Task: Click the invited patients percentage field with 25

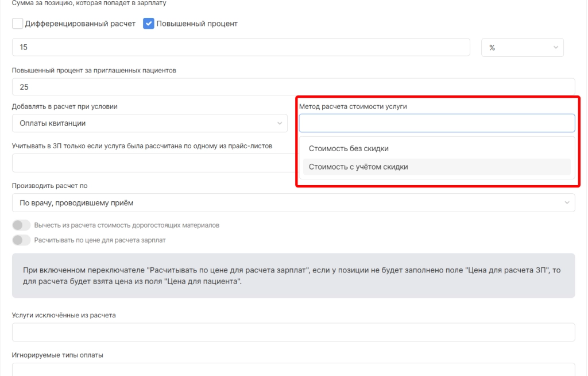Action: coord(293,87)
